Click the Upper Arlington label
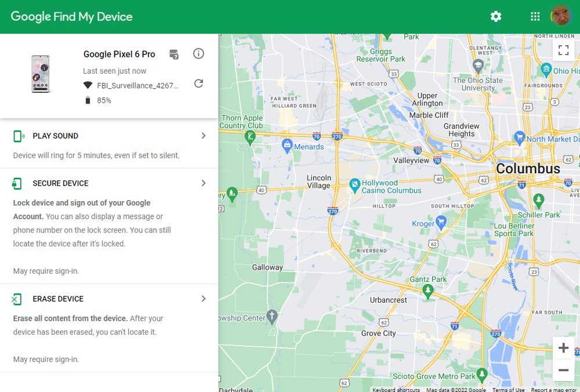Image resolution: width=580 pixels, height=392 pixels. point(427,100)
